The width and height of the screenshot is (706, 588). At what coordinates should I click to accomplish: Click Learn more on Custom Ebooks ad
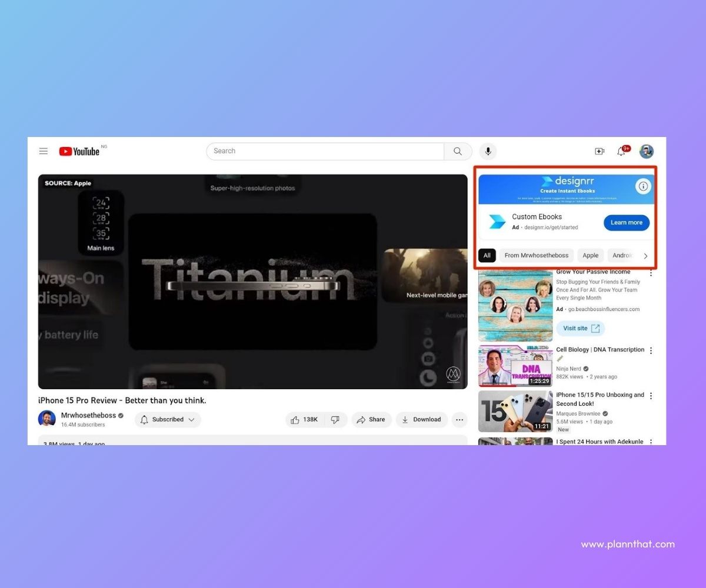click(x=627, y=223)
